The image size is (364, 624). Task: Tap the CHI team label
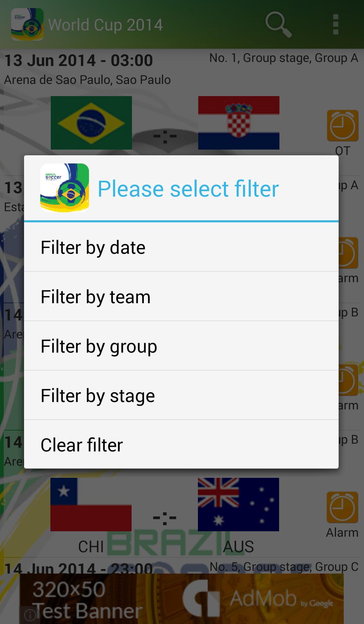click(91, 547)
